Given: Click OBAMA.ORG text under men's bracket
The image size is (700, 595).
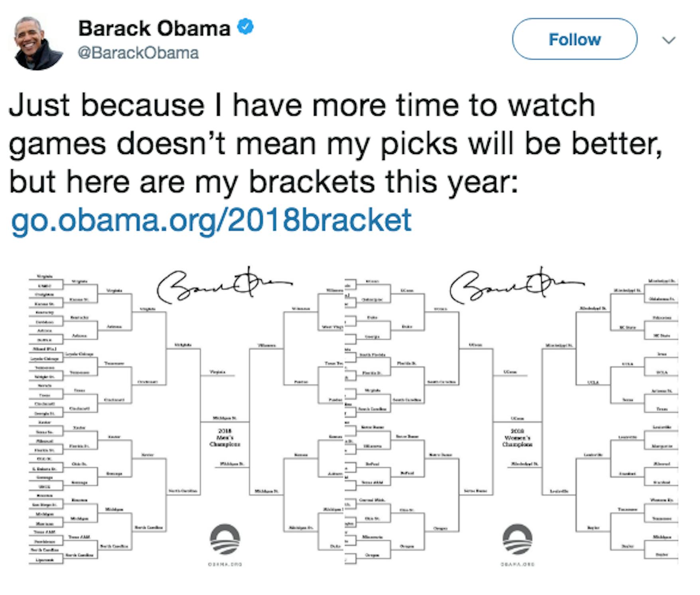Looking at the screenshot, I should pos(225,564).
